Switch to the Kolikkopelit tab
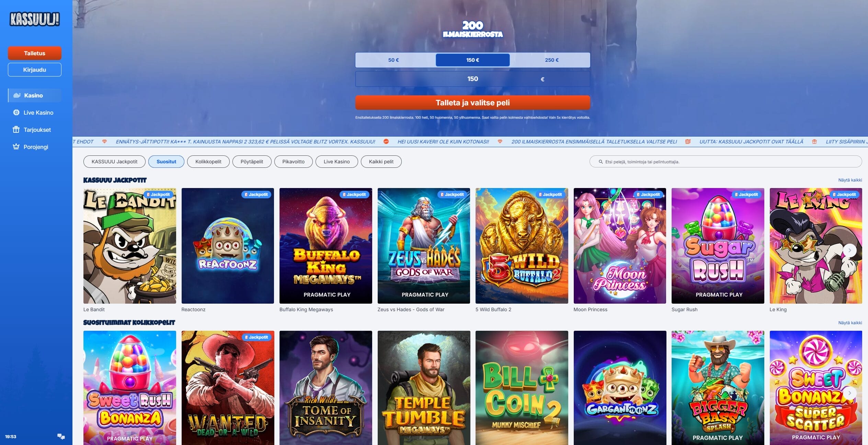 208,162
